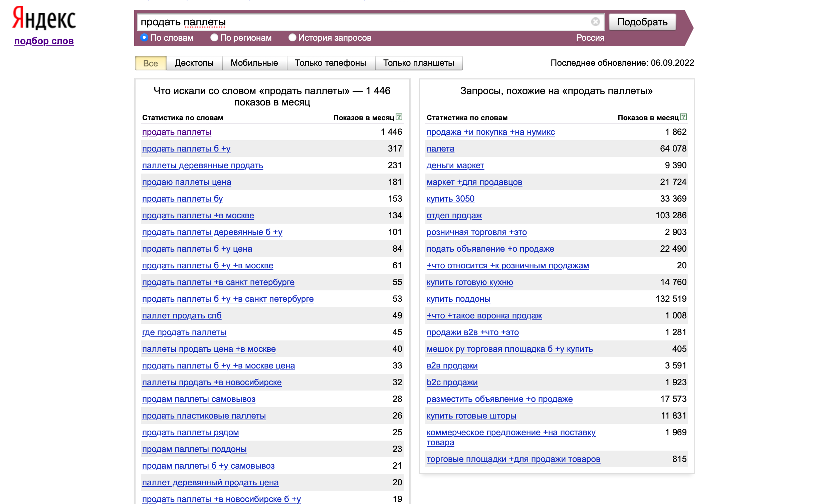
Task: Open 'купить 3050' similar query
Action: tap(450, 199)
